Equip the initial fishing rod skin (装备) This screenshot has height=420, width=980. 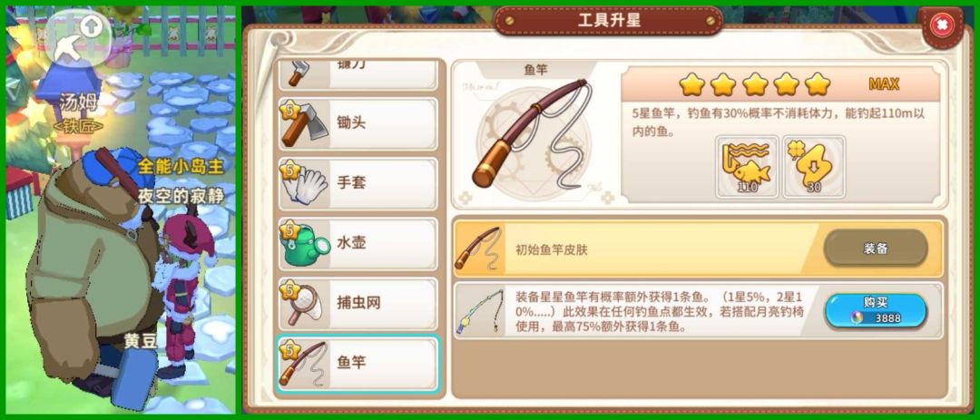(x=875, y=249)
